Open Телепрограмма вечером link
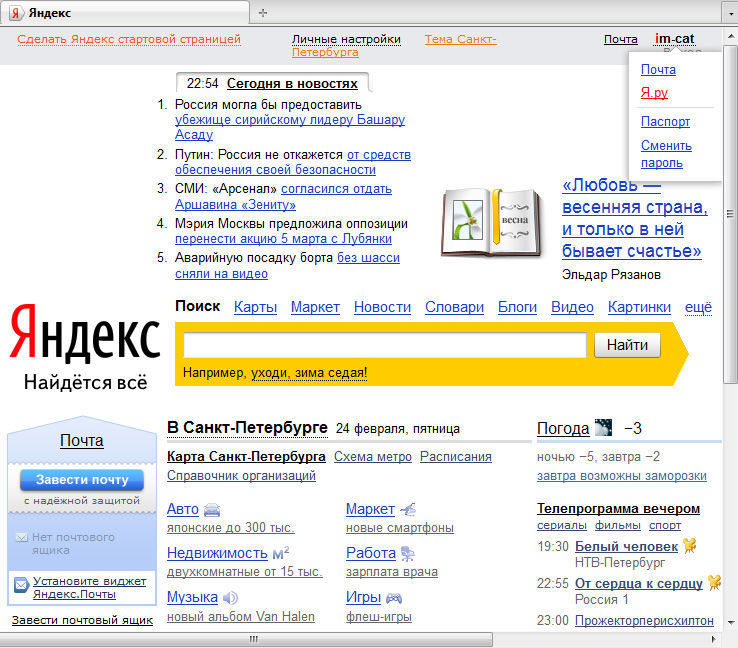Image resolution: width=738 pixels, height=648 pixels. click(x=618, y=509)
